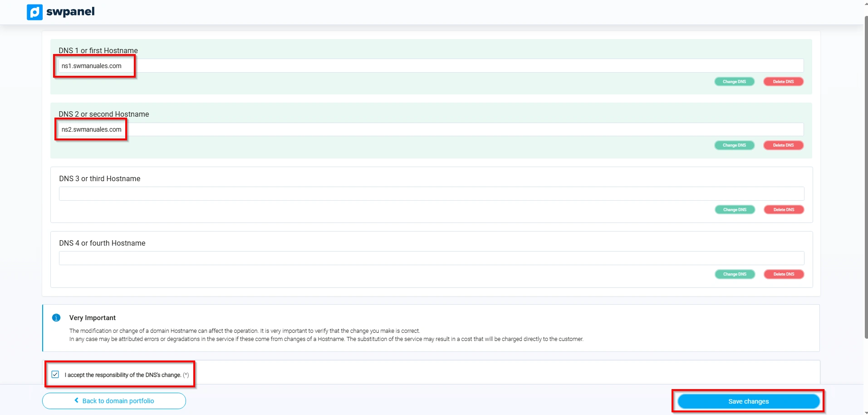Go back to domain portfolio
Screen dimensions: 868x415
(x=114, y=401)
